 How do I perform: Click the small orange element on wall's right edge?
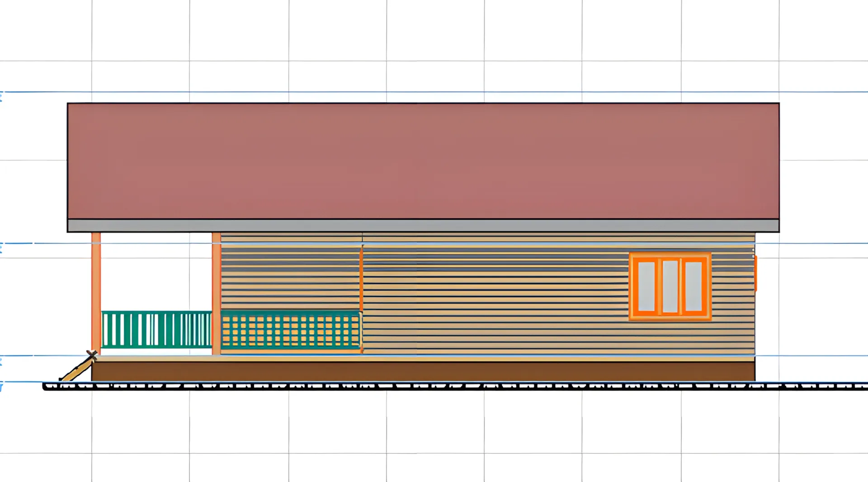[x=755, y=274]
